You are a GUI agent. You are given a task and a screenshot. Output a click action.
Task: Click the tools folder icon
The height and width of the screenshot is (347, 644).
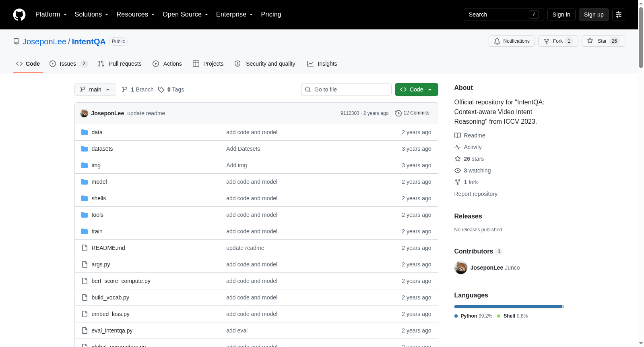(x=85, y=215)
